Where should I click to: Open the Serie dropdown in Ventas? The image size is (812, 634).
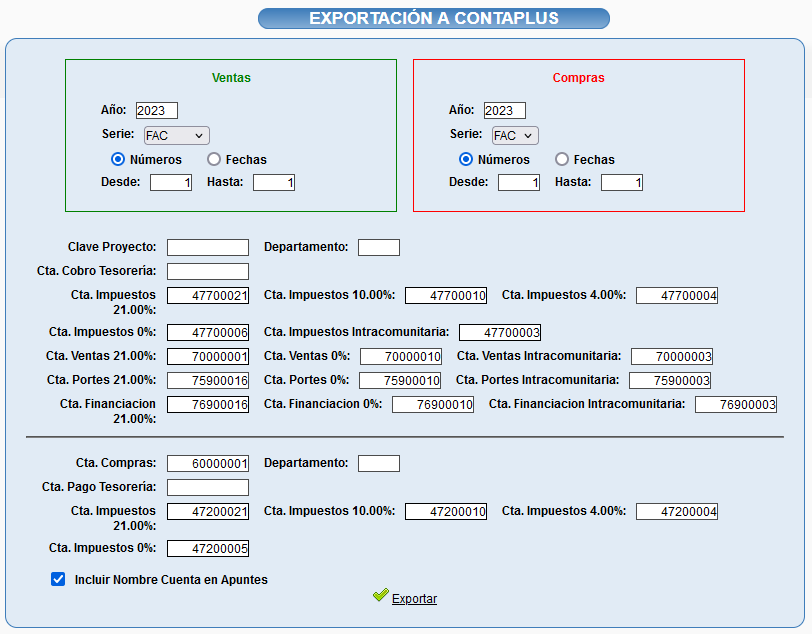[x=177, y=135]
